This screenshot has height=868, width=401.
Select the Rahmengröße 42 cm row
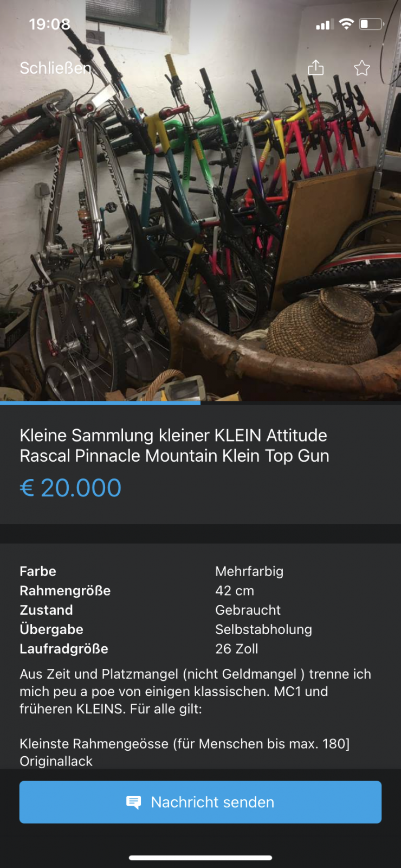point(200,591)
